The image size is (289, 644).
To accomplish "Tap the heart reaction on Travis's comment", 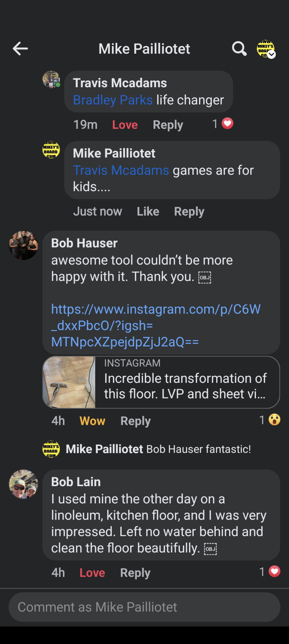I will 227,124.
